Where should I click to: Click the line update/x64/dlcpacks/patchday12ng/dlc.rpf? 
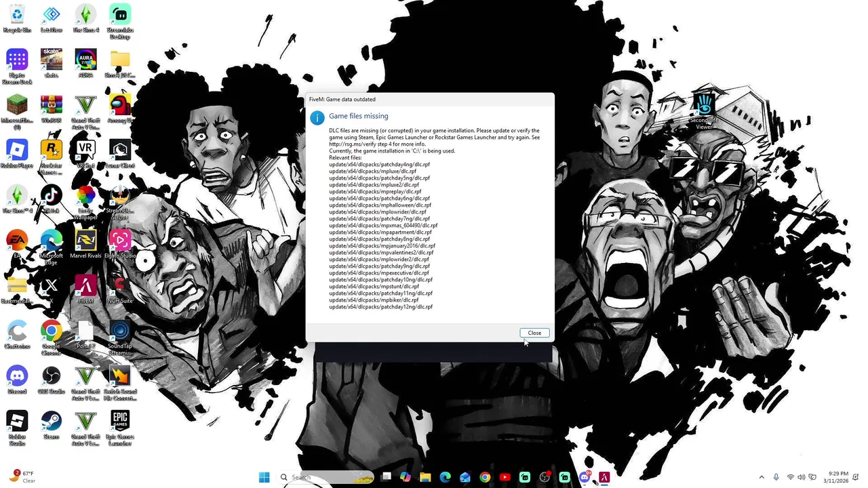click(x=380, y=307)
